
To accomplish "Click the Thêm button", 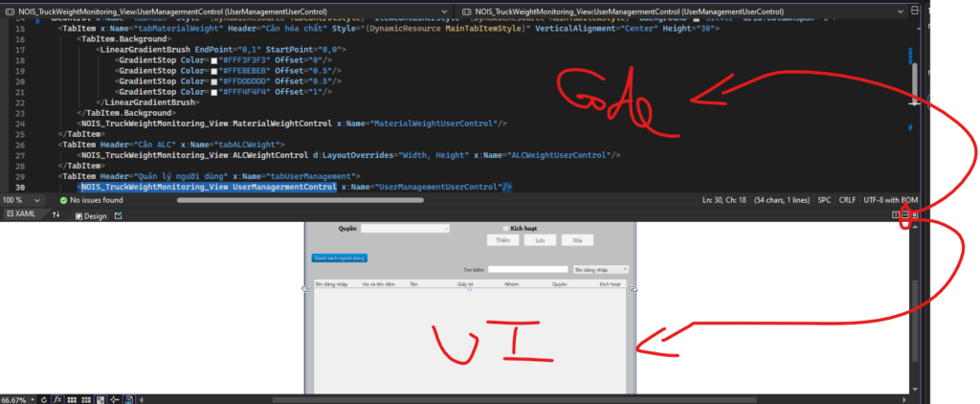I will pos(503,240).
